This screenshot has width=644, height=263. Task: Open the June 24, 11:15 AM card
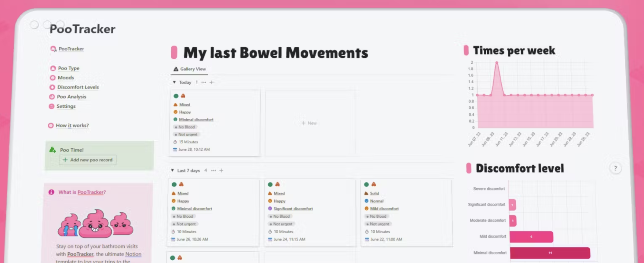(x=310, y=213)
